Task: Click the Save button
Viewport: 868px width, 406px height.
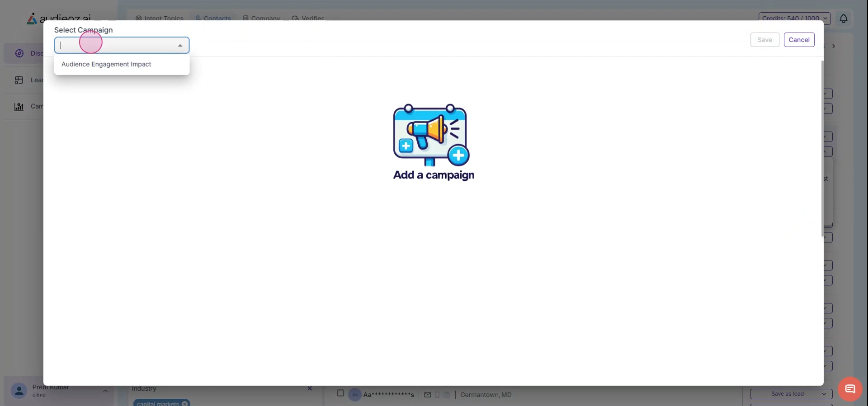Action: click(x=764, y=40)
